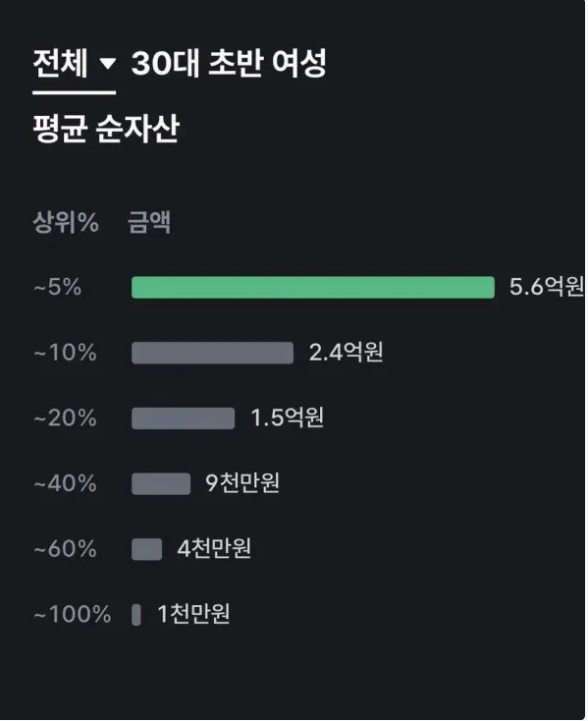The width and height of the screenshot is (588, 721).
Task: Click the 5.6억원 value label
Action: (547, 287)
